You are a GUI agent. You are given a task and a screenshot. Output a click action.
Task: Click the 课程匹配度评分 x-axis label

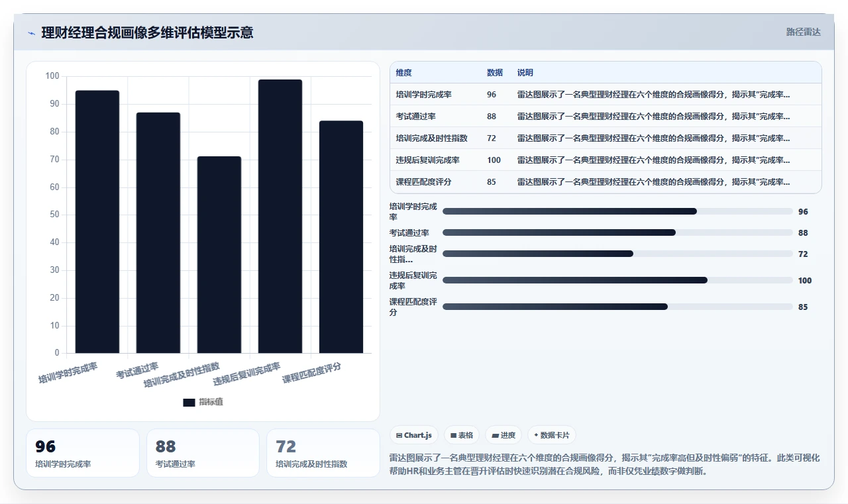tap(312, 373)
